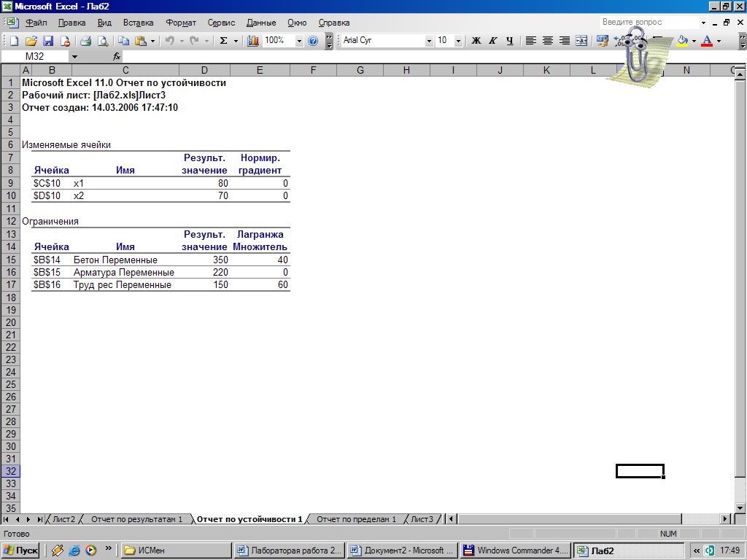Open the zoom 100% dropdown

(299, 41)
